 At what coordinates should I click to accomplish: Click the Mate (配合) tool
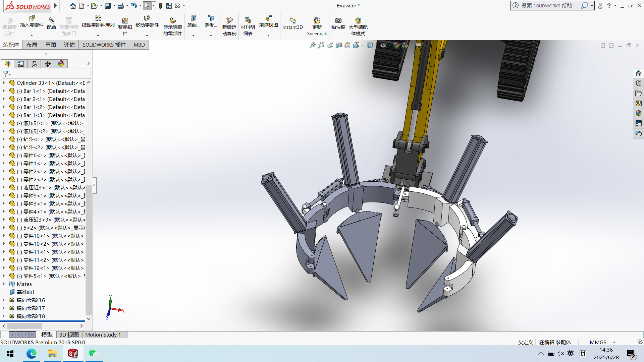pos(51,23)
